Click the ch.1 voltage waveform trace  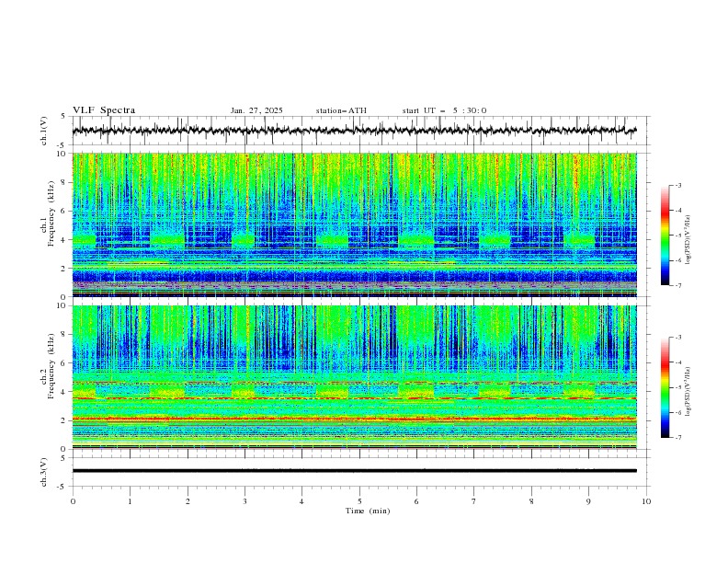click(x=354, y=131)
